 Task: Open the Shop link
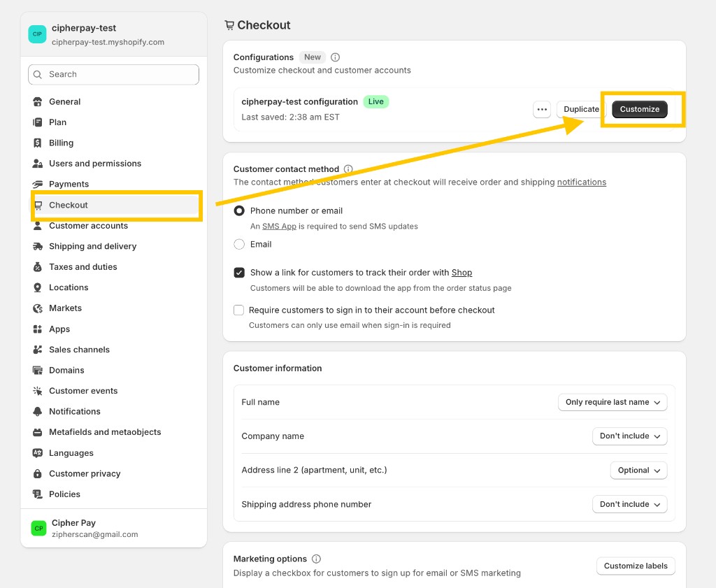click(461, 273)
